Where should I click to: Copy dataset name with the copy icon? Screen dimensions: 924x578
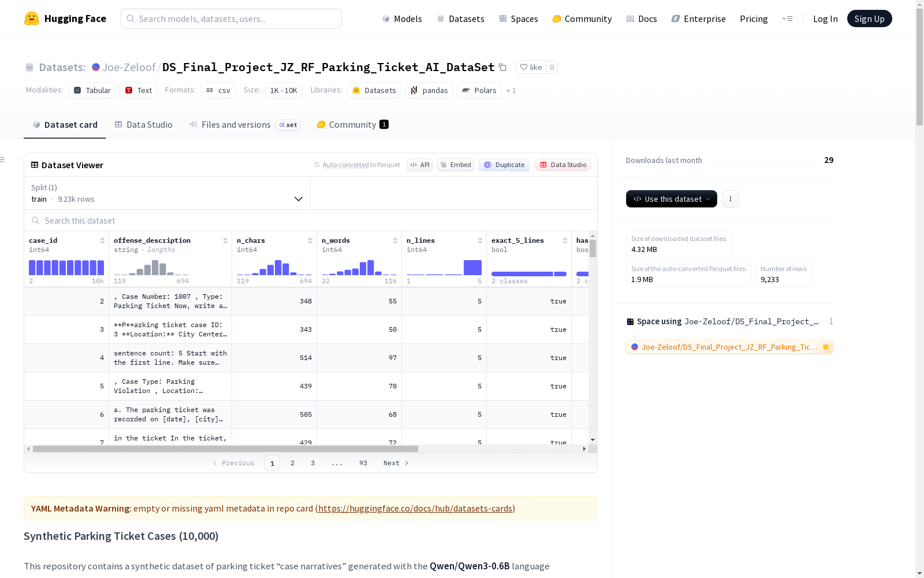click(503, 68)
